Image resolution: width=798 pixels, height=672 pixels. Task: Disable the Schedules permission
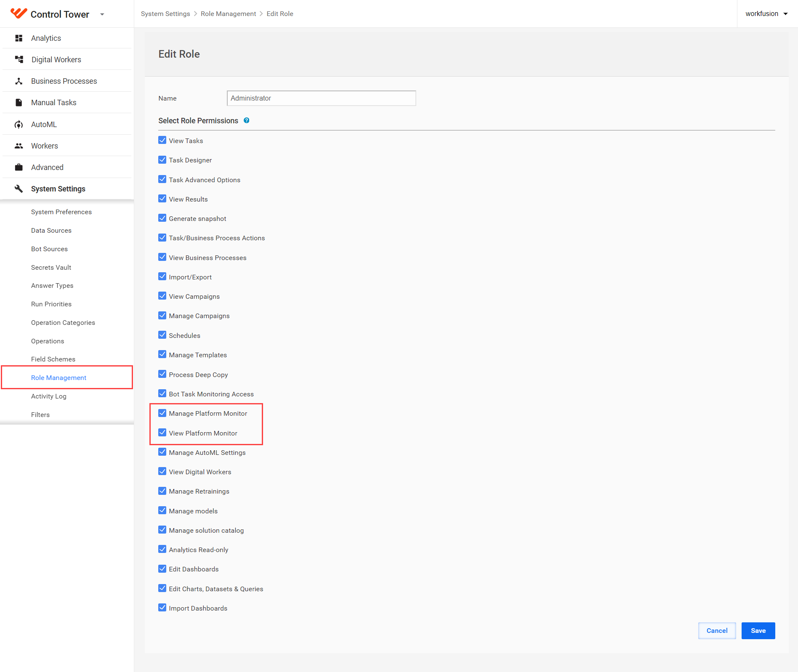162,335
